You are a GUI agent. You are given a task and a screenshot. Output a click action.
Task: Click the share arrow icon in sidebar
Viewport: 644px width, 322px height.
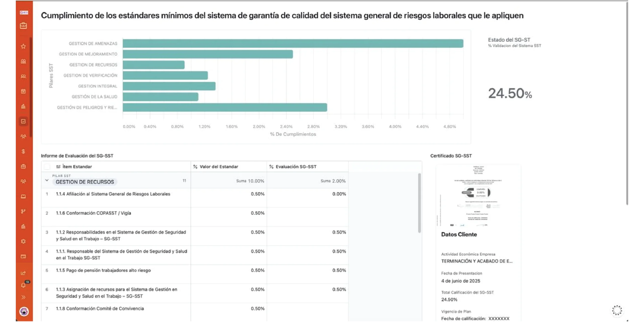[x=23, y=273]
